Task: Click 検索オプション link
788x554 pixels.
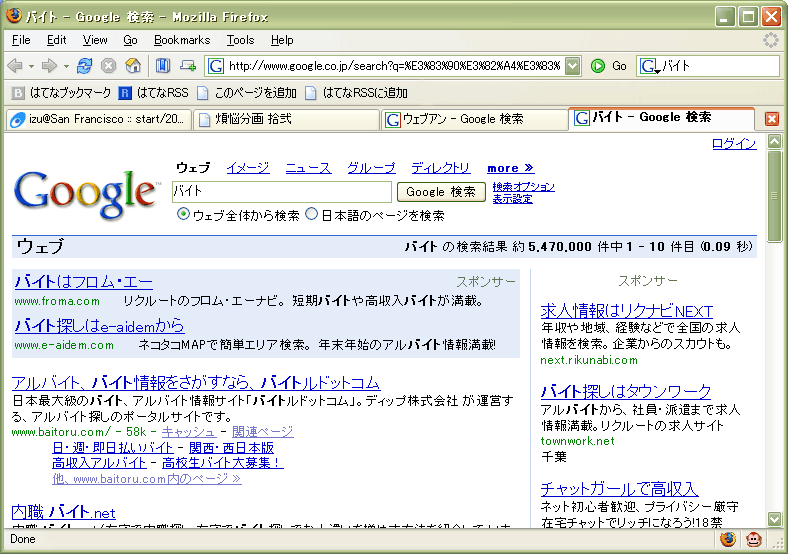Action: click(524, 187)
